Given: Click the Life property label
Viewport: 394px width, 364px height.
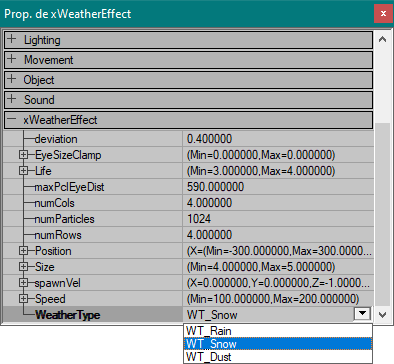Looking at the screenshot, I should [43, 171].
